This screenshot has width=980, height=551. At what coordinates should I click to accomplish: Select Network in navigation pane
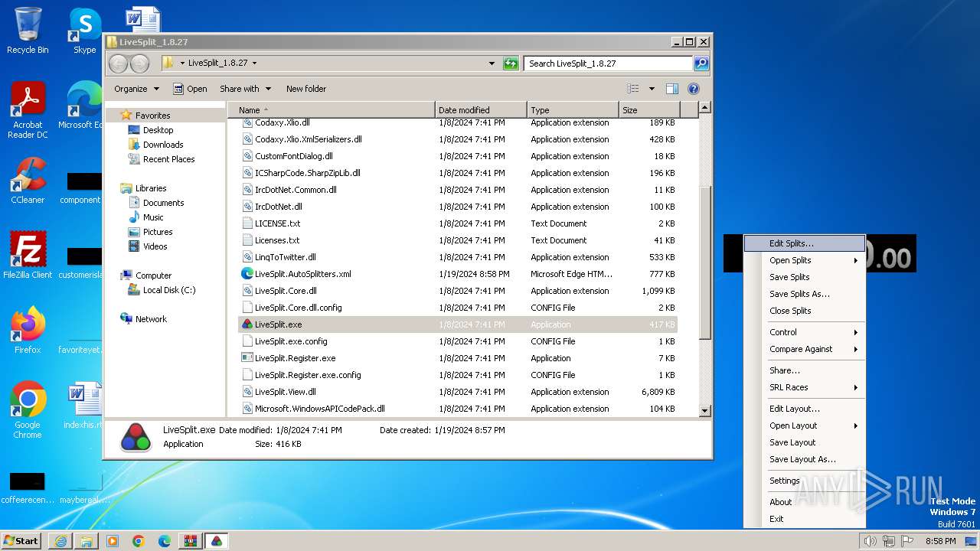tap(150, 319)
